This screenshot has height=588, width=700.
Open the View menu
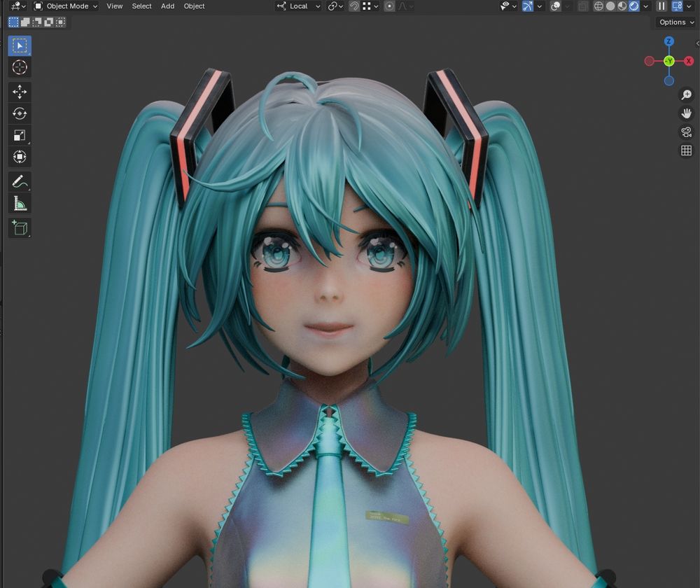tap(114, 6)
